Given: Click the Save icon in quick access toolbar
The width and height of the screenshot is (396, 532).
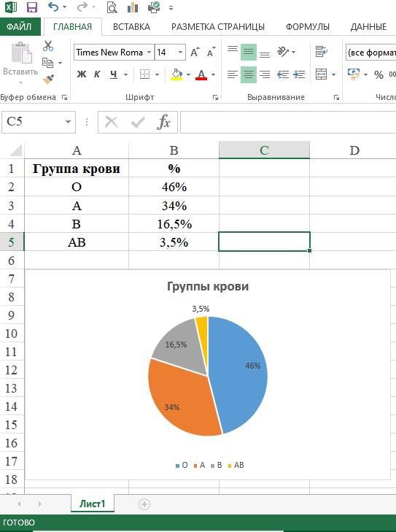Looking at the screenshot, I should point(32,7).
